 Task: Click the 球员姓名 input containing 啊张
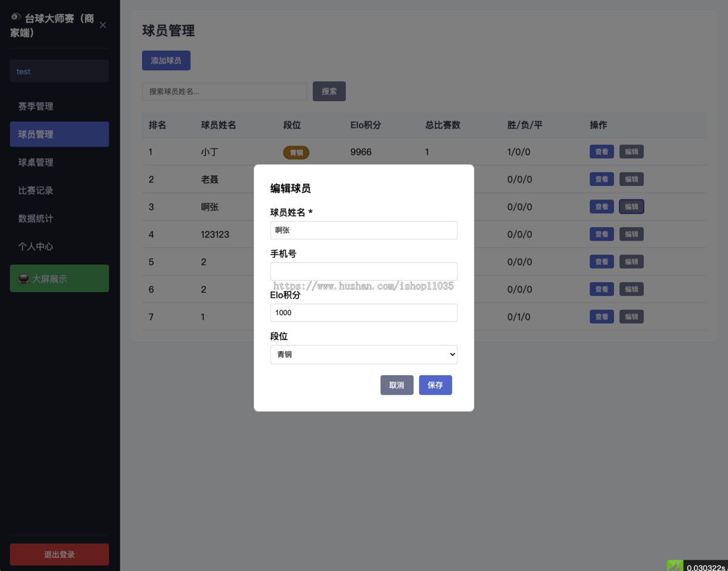(364, 230)
